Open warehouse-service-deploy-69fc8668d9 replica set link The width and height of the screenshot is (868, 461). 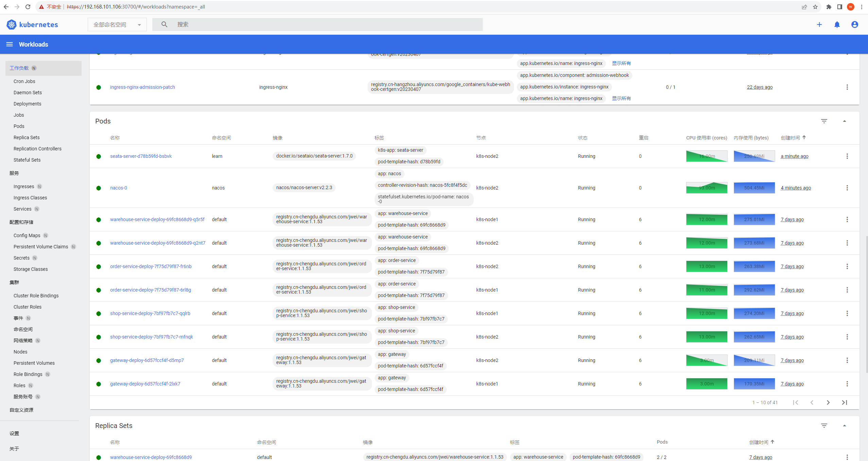tap(151, 457)
